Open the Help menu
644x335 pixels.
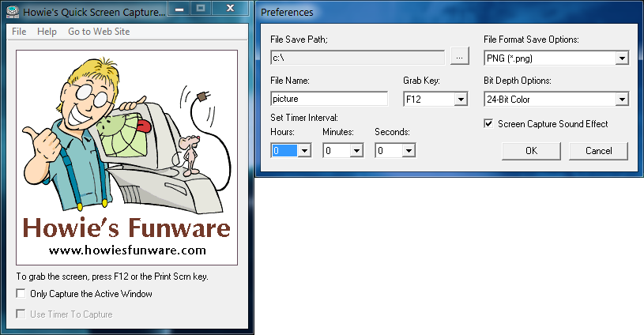47,32
